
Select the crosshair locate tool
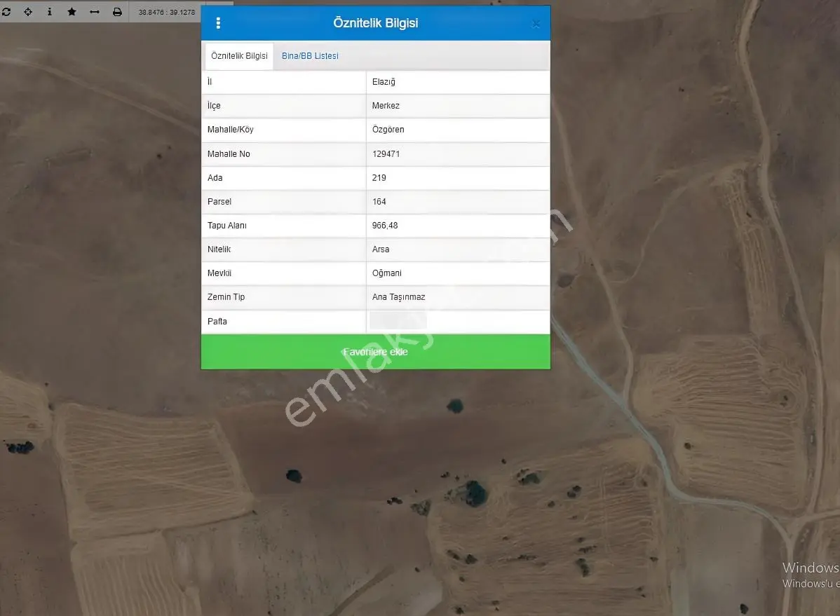(x=28, y=12)
